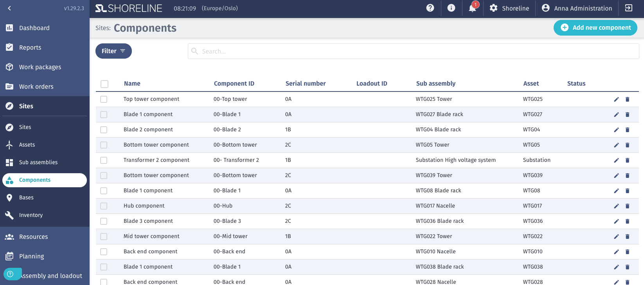Edit Back end component for WTG010
The width and height of the screenshot is (644, 285).
click(616, 252)
